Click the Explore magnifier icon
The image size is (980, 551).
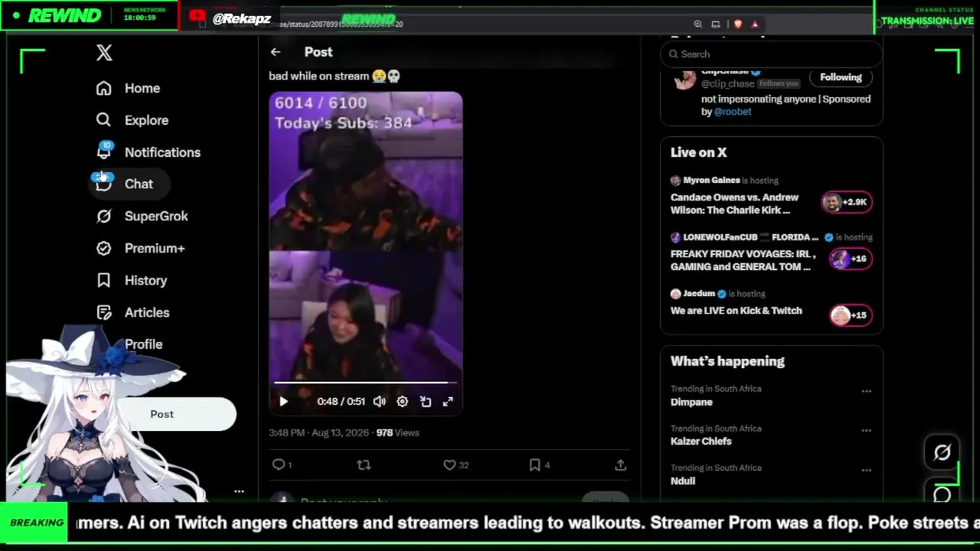pos(103,120)
